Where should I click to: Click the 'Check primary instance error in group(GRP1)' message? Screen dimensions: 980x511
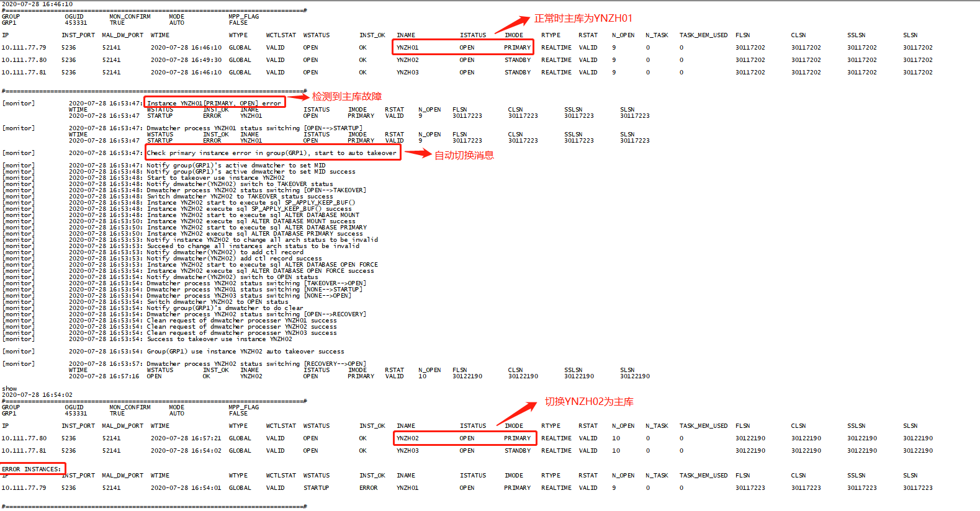271,153
